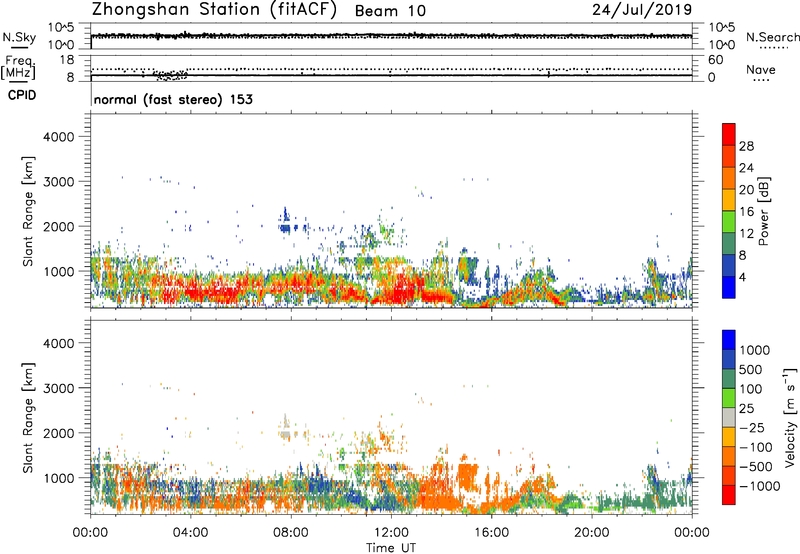Click the red bottom segment of Velocity colorbar
Screen dimensions: 800x554
click(729, 495)
